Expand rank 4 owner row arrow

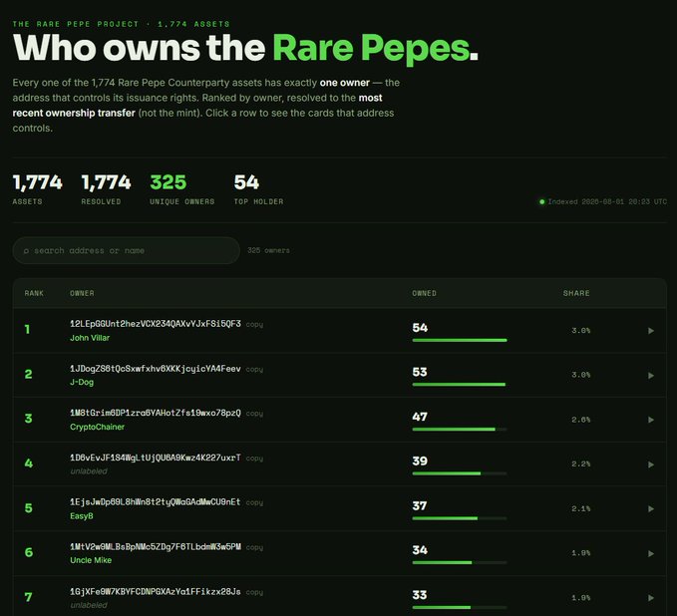651,464
